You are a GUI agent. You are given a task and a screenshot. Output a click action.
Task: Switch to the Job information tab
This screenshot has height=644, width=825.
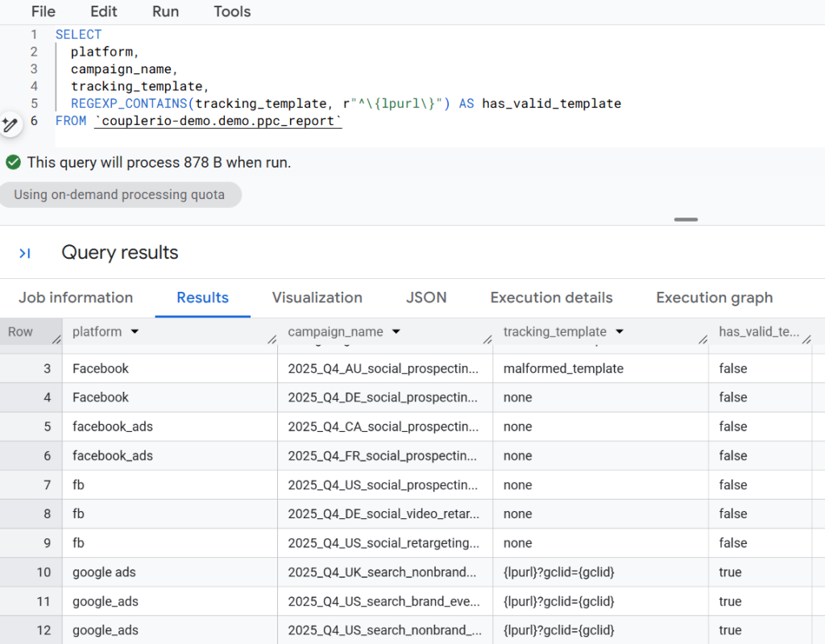coord(76,297)
